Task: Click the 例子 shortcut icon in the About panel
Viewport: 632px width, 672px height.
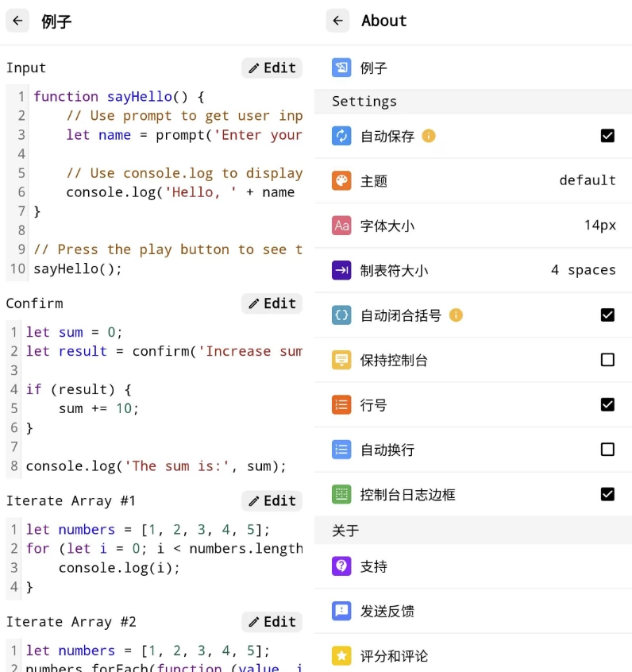Action: tap(342, 68)
